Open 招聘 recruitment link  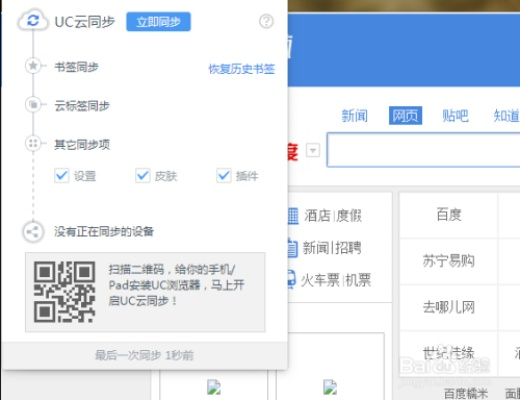coord(348,248)
